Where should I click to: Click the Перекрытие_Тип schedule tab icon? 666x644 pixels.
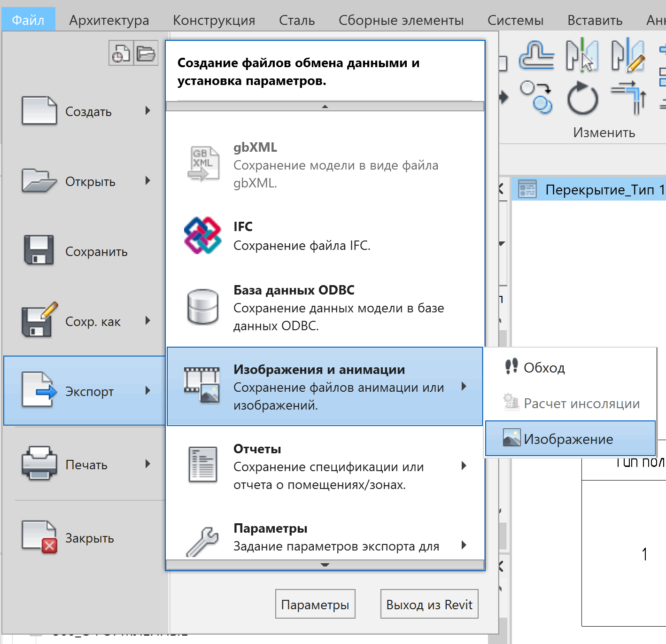527,189
